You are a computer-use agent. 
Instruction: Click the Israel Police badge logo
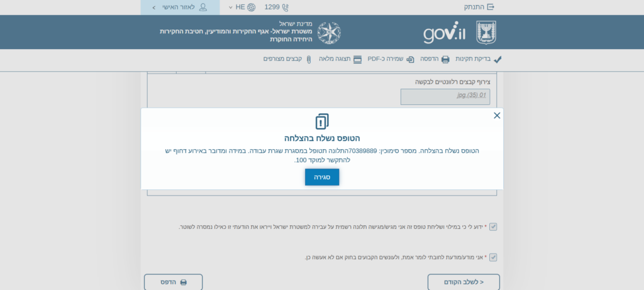pyautogui.click(x=329, y=33)
